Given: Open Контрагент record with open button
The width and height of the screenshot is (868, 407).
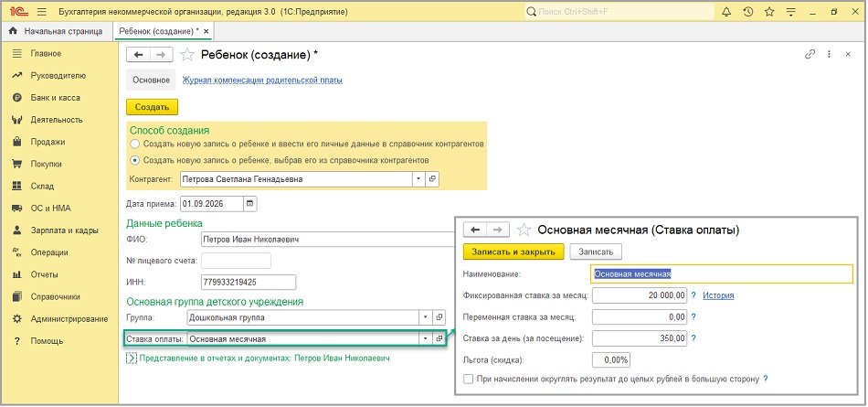Looking at the screenshot, I should [432, 179].
